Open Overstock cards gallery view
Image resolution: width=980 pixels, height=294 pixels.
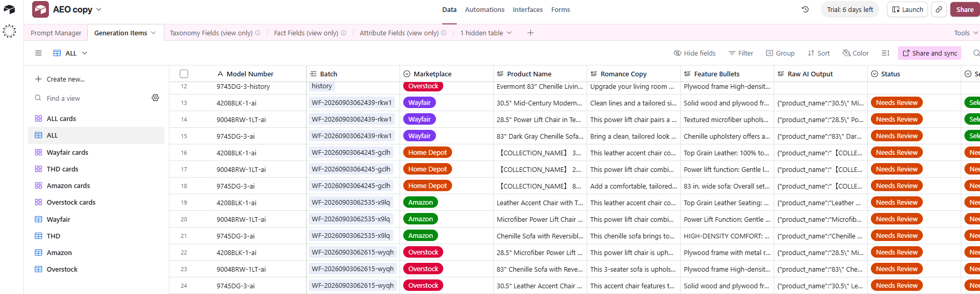96,202
